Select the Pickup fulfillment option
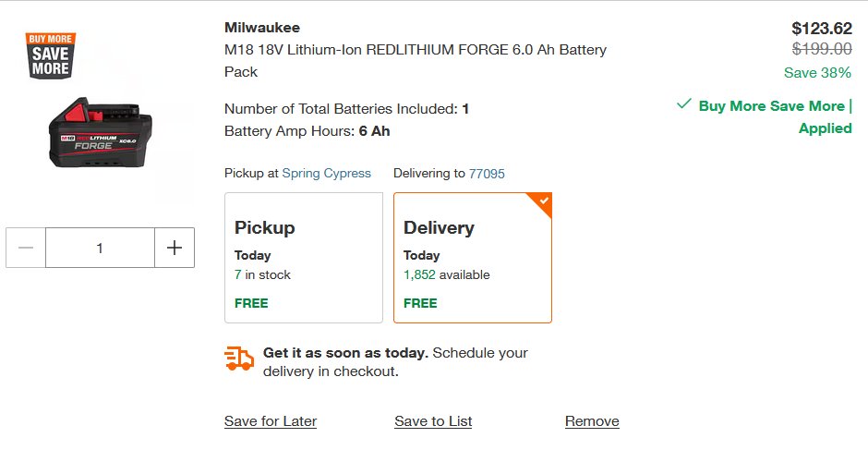This screenshot has height=450, width=868. pyautogui.click(x=304, y=258)
